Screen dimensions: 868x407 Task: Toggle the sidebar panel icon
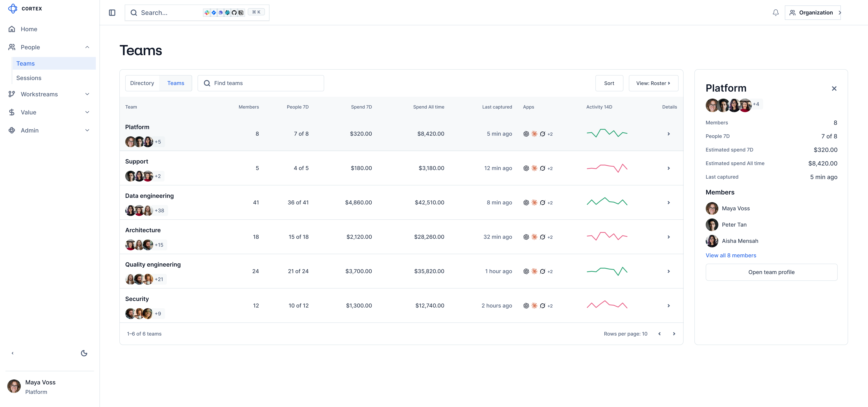112,13
